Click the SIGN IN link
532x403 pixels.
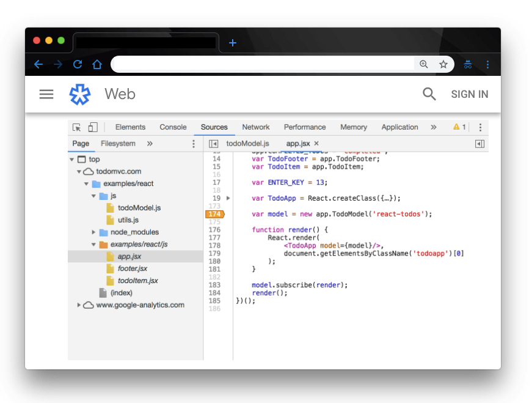(470, 94)
